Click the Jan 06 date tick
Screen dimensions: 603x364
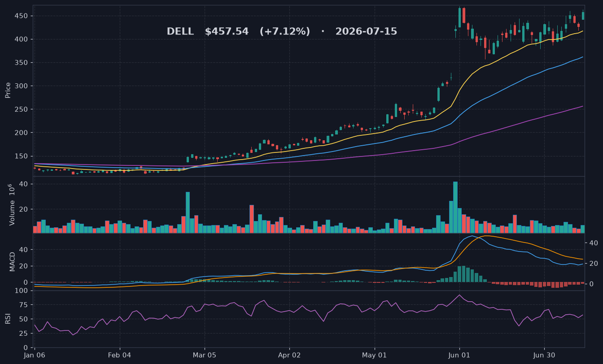(x=35, y=355)
